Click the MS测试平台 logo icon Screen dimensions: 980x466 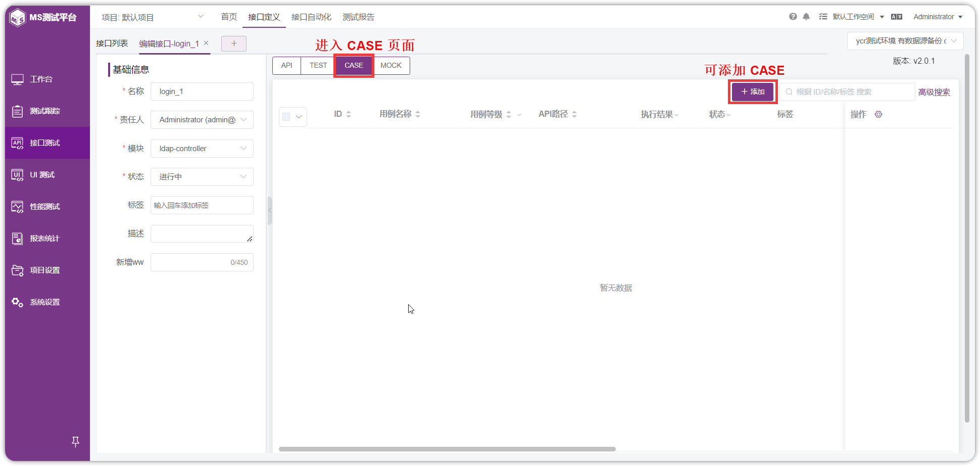(x=18, y=18)
